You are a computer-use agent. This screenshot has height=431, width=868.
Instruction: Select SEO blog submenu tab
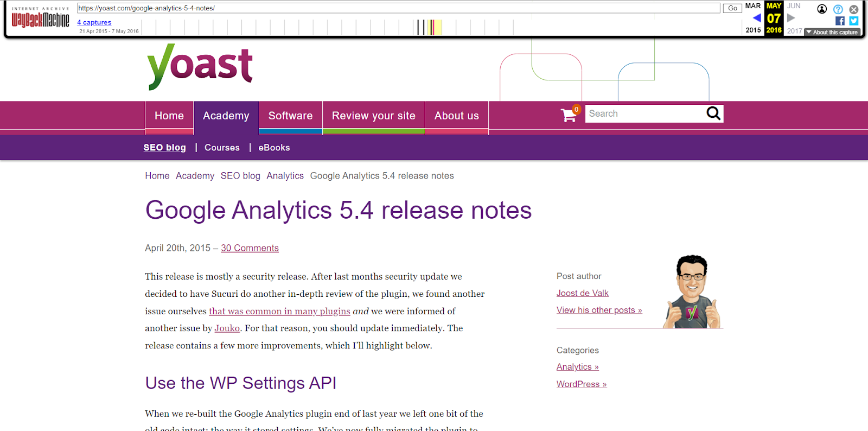[x=164, y=148]
